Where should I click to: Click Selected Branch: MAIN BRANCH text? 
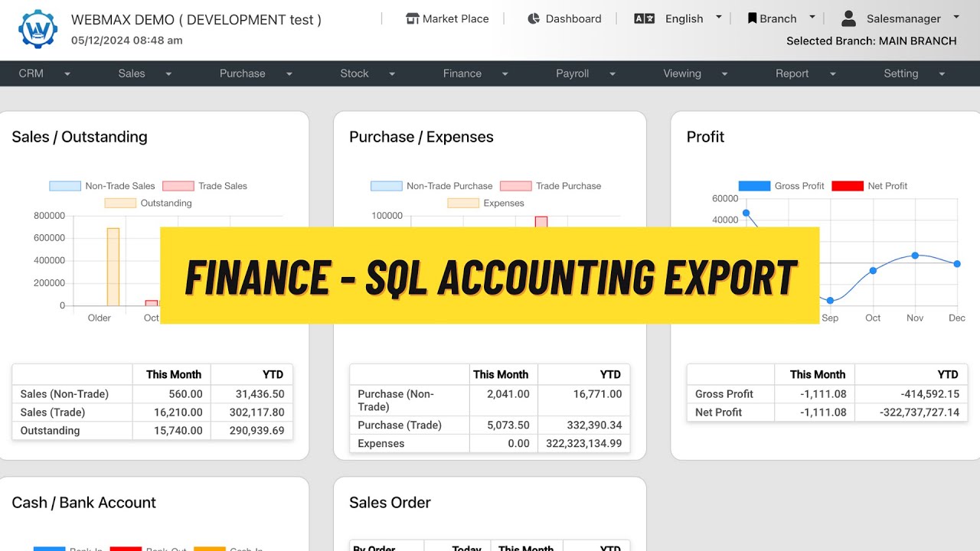[871, 41]
